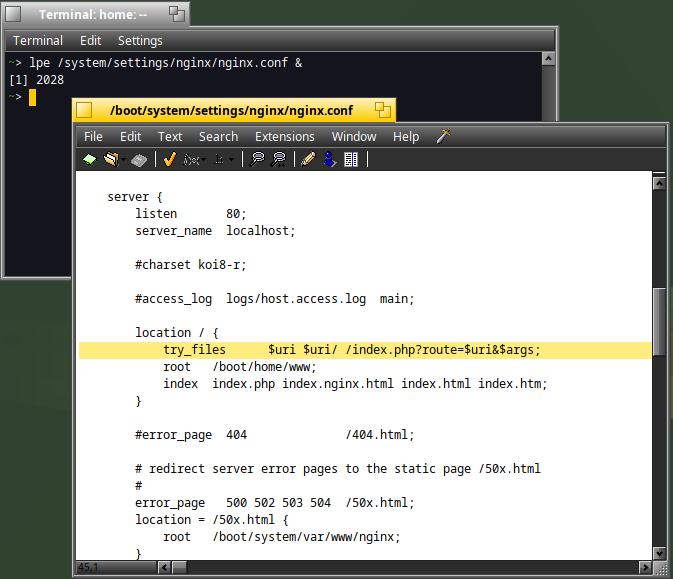This screenshot has height=579, width=673.
Task: Click the '#error_page 404 /404.html;' line
Action: click(x=275, y=435)
